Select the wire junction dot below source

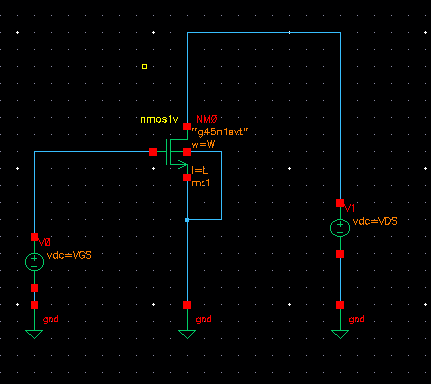[x=187, y=220]
